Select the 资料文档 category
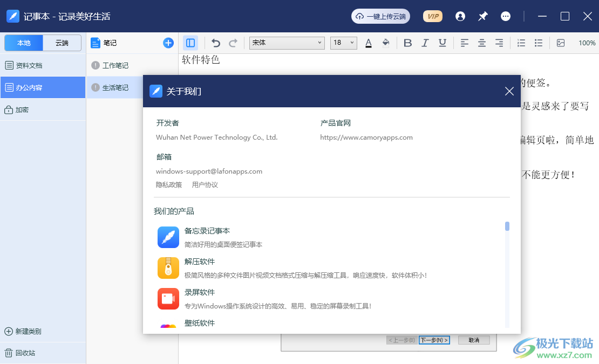Viewport: 599px width, 364px height. click(43, 66)
